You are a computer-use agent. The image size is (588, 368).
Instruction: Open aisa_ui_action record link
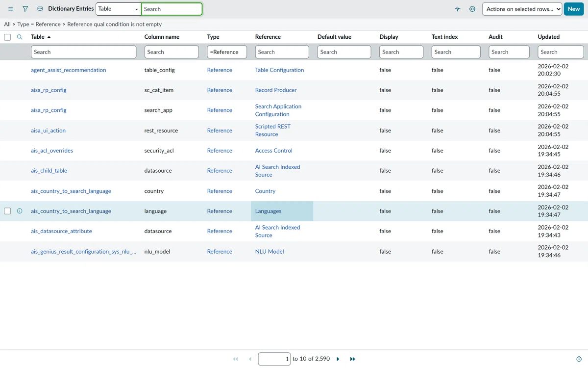(x=48, y=131)
